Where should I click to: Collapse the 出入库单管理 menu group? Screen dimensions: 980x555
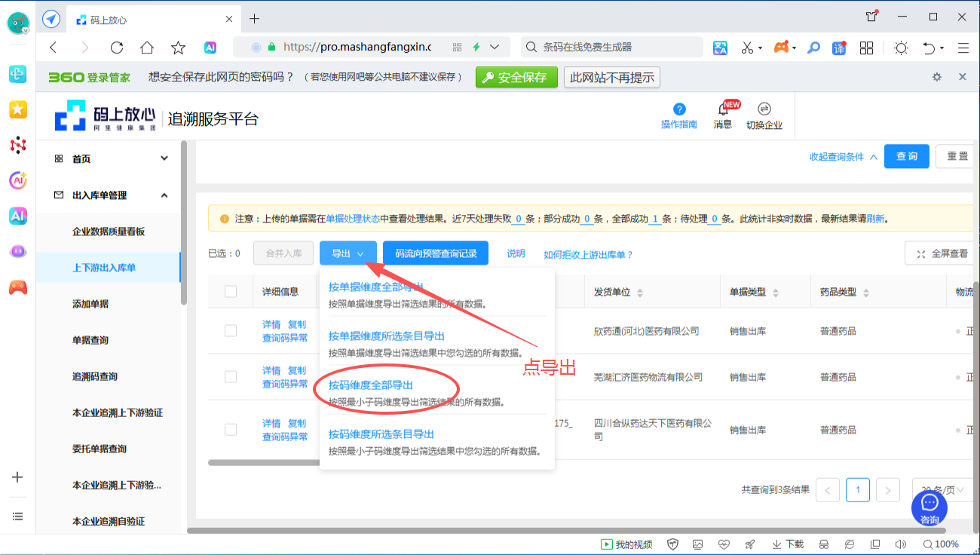(x=164, y=195)
